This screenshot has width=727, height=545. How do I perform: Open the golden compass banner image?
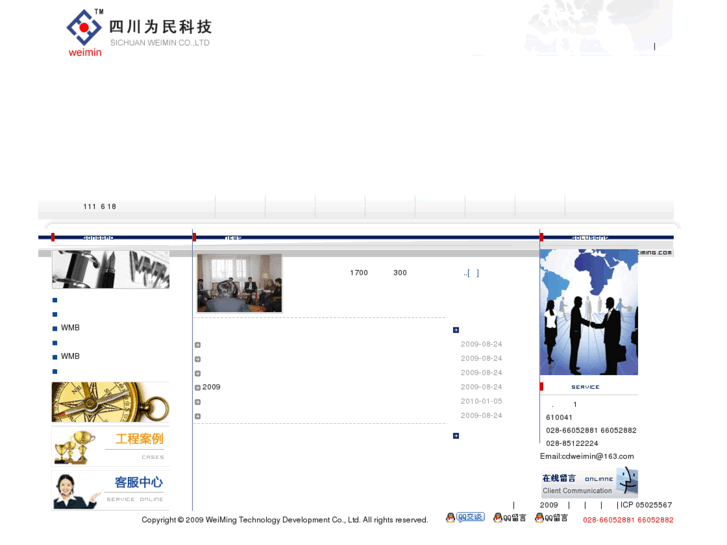(110, 402)
